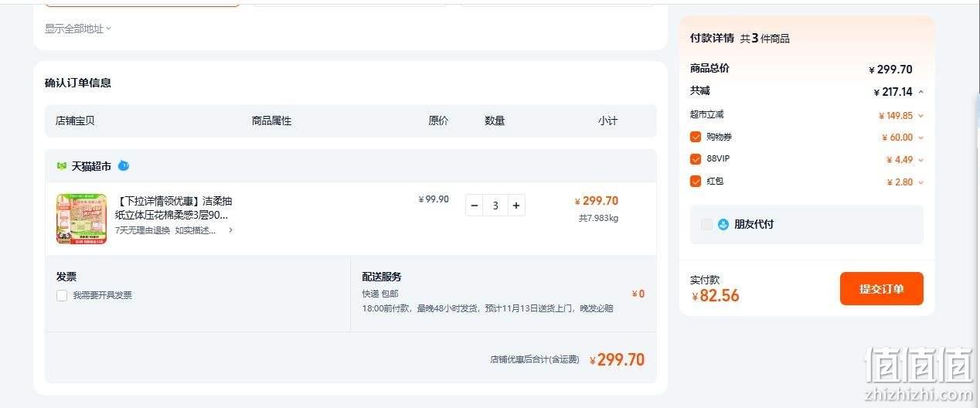This screenshot has width=980, height=408.
Task: Click the plus quantity button
Action: click(516, 206)
